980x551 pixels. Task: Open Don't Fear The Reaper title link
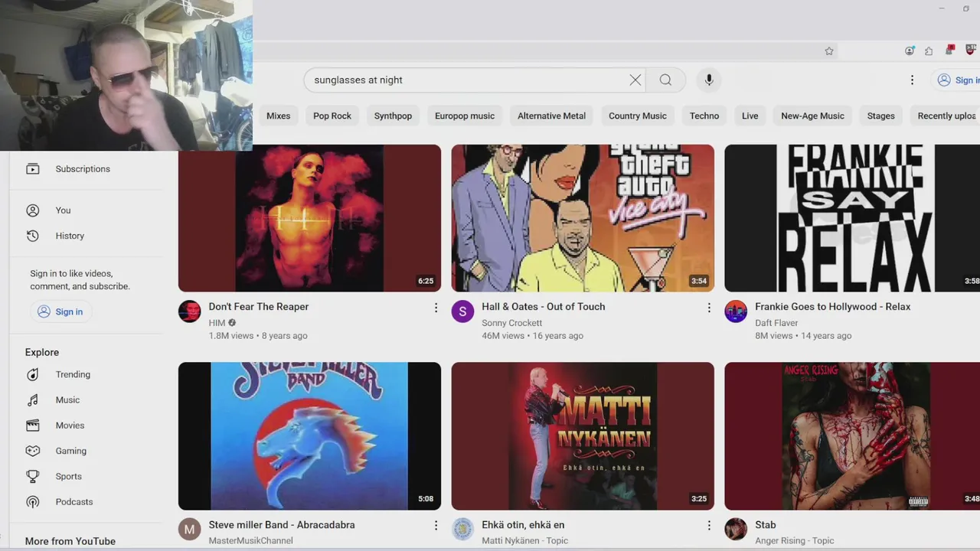259,307
